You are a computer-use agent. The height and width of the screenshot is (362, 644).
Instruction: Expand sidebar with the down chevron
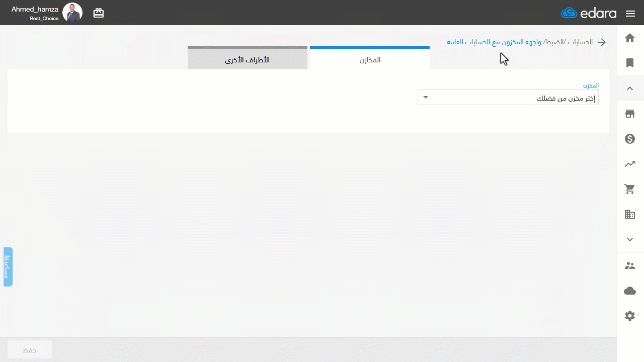point(630,240)
